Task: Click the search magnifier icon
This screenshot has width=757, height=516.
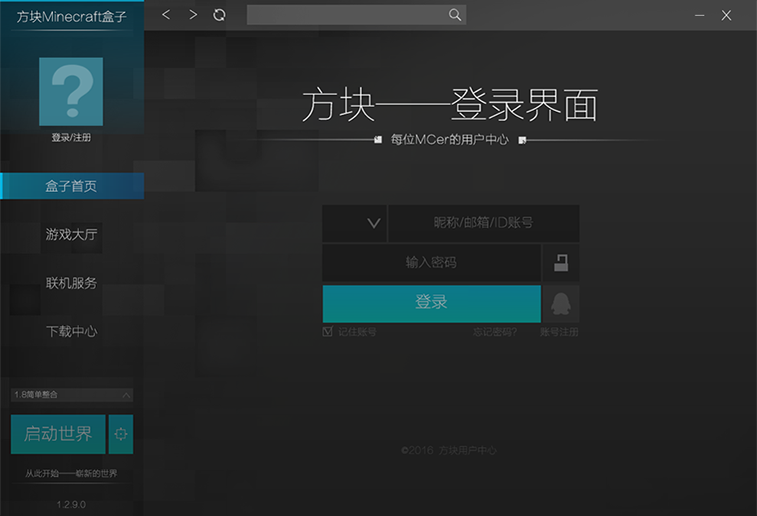Action: [x=454, y=15]
